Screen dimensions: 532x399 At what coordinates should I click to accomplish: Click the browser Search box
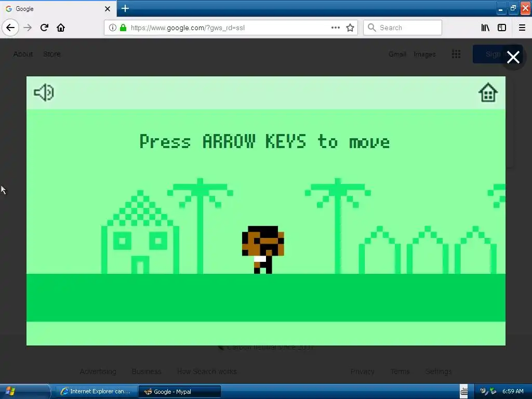coord(403,28)
